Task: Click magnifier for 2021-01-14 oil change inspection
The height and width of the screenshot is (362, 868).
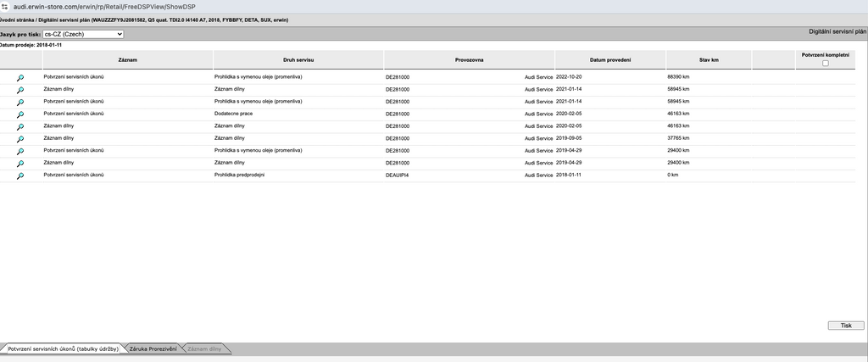Action: pos(19,102)
